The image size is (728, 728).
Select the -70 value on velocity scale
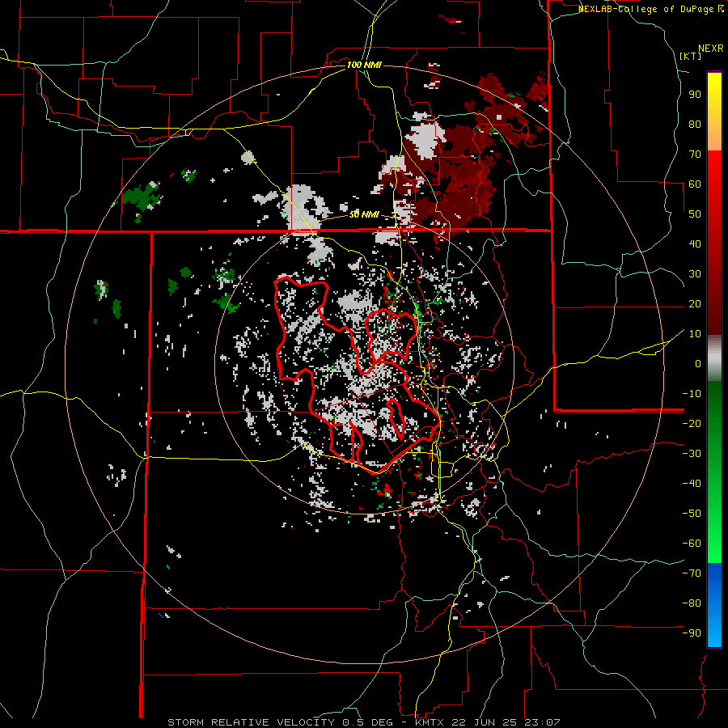point(692,573)
